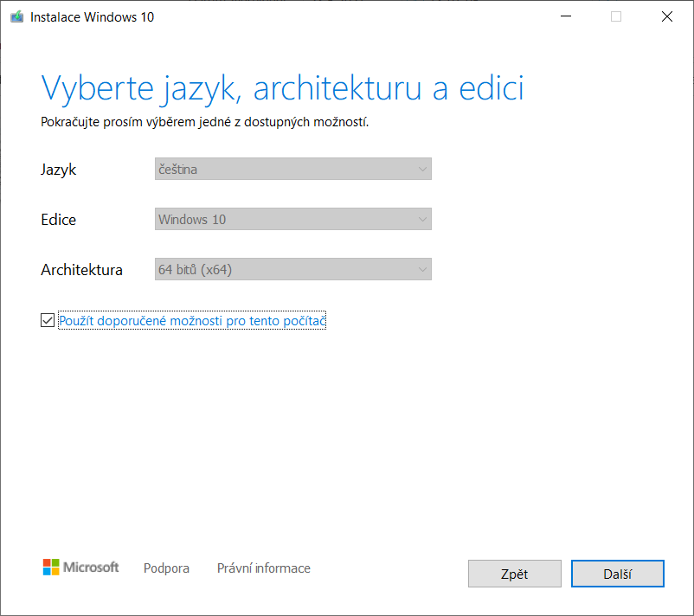Click the chevron arrow in Architektura combo box

point(422,269)
